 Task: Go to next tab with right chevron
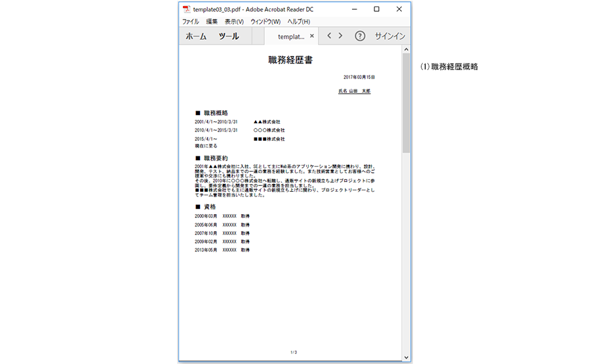tap(340, 36)
